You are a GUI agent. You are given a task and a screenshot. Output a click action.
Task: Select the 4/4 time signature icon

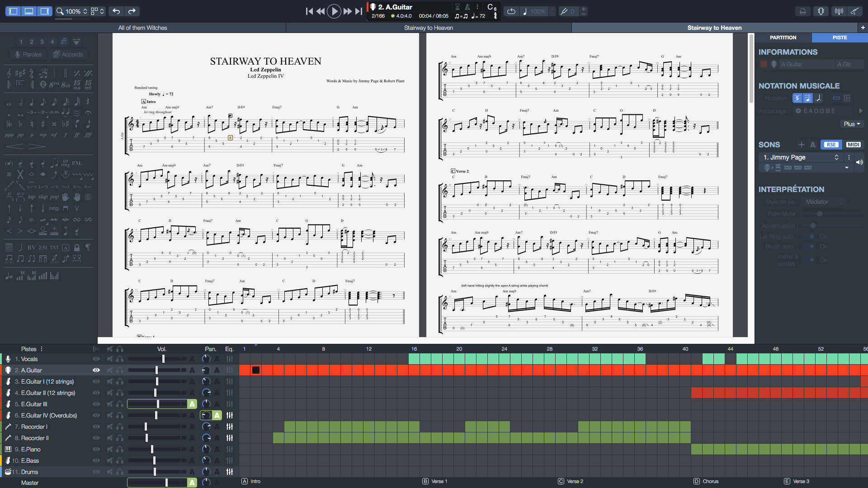pos(31,74)
